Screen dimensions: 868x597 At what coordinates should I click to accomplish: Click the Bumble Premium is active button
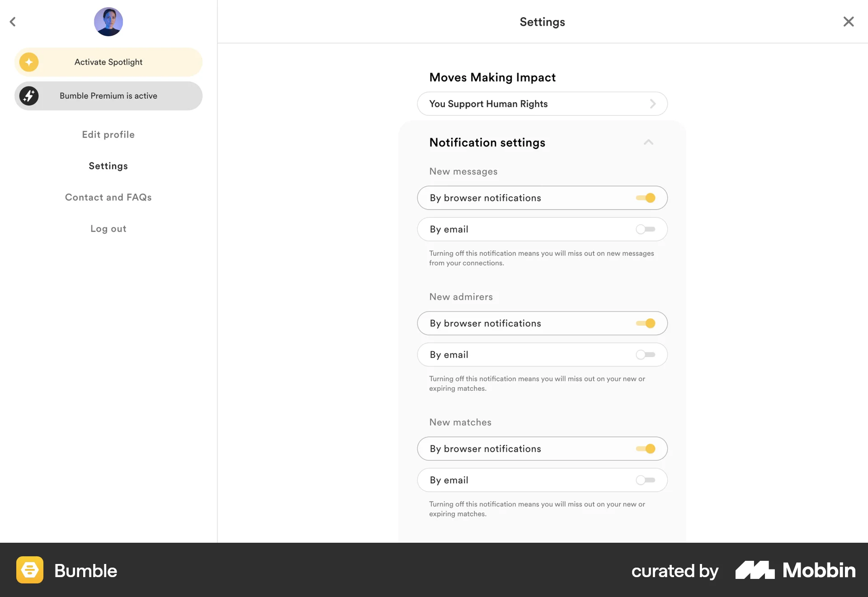(108, 95)
